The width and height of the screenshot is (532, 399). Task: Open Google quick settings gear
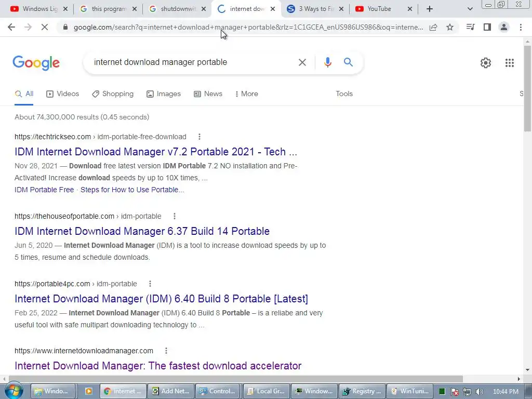[x=486, y=63]
